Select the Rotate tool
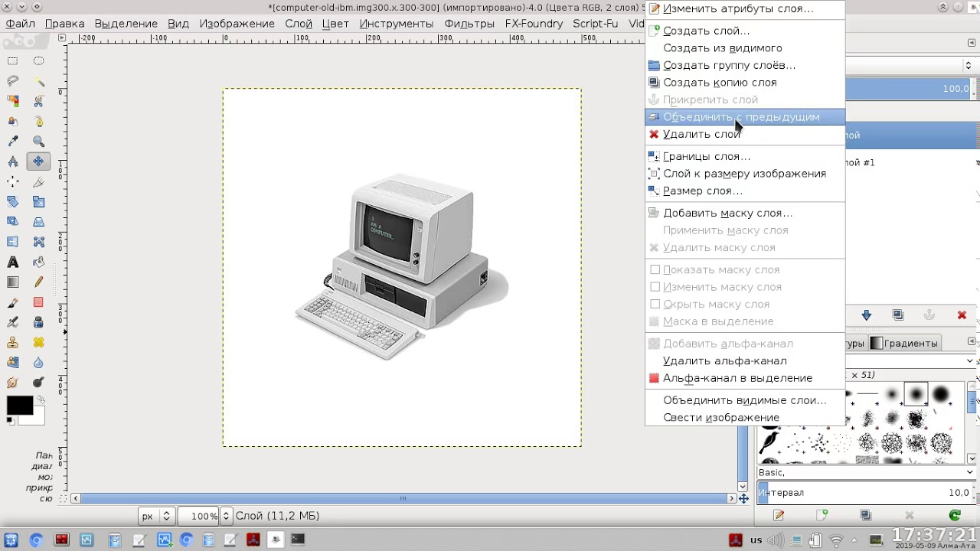 tap(13, 202)
